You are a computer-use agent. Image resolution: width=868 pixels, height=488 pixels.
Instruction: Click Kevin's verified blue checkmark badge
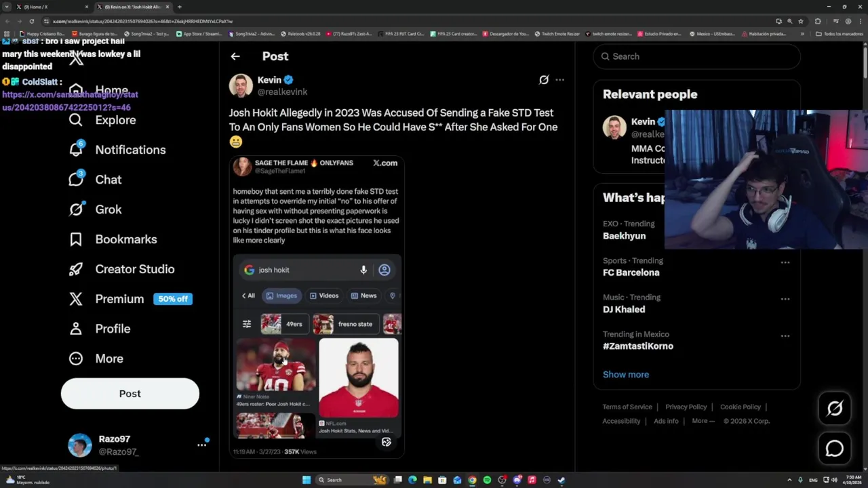click(x=288, y=80)
